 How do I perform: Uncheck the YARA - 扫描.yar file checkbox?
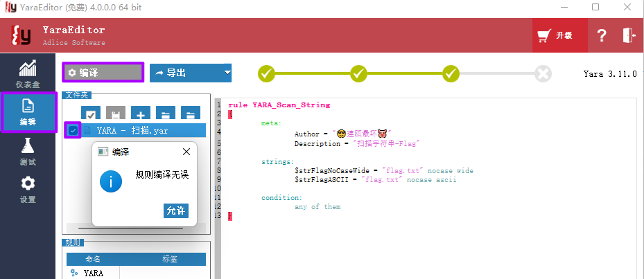pyautogui.click(x=73, y=130)
